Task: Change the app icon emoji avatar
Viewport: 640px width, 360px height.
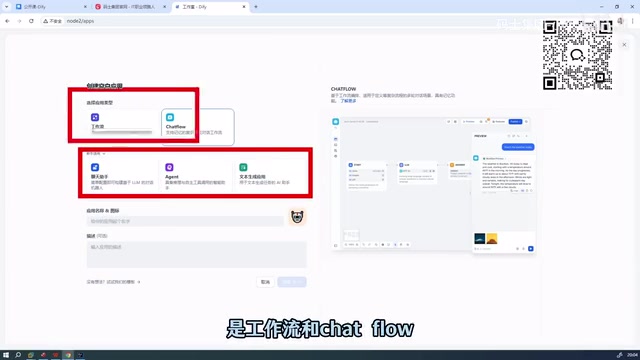Action: pos(297,217)
